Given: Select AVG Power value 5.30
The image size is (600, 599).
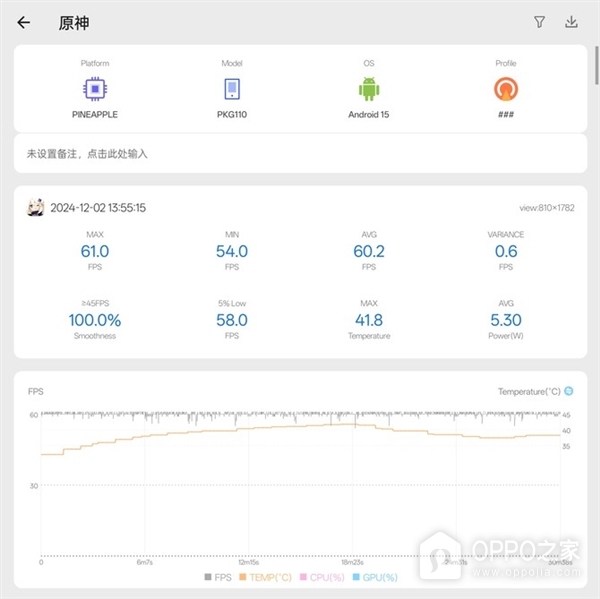Looking at the screenshot, I should click(x=506, y=320).
